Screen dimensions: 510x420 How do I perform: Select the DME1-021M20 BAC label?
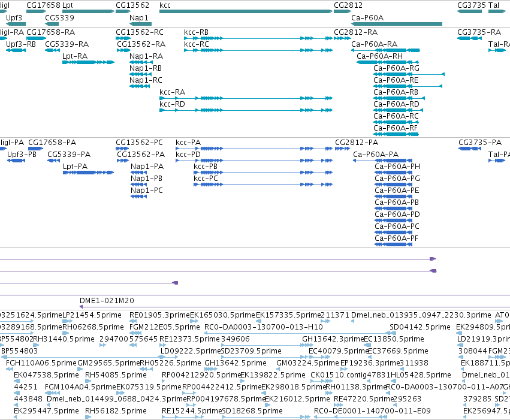(x=107, y=301)
